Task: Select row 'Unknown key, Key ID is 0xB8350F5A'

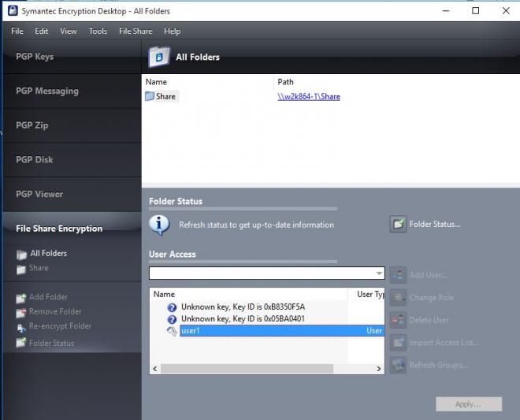Action: (x=243, y=307)
